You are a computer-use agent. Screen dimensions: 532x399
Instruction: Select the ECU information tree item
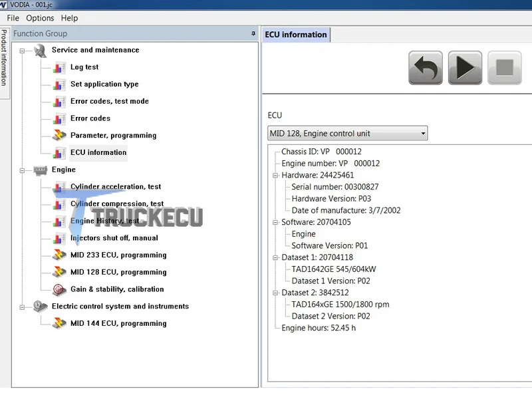[x=98, y=153]
